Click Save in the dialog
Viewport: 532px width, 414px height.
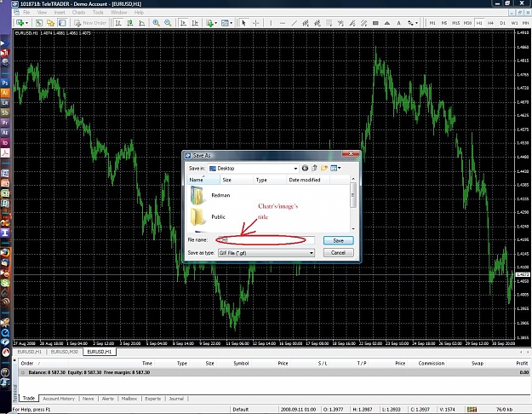[x=338, y=240]
